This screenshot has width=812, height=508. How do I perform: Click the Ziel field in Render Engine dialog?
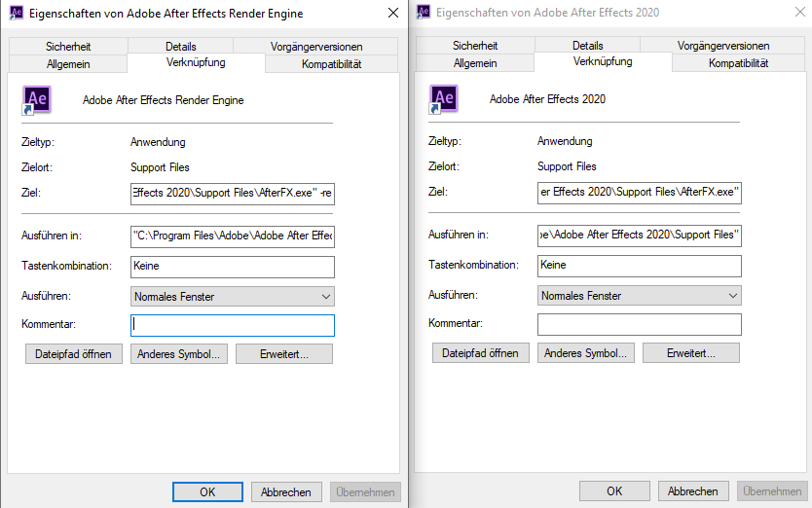tap(233, 194)
